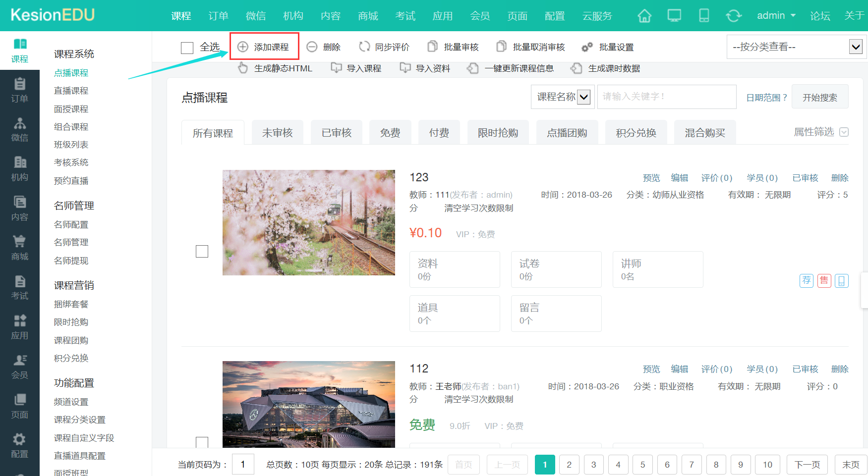The height and width of the screenshot is (476, 868).
Task: Toggle the 全选 select-all checkbox
Action: pyautogui.click(x=187, y=48)
